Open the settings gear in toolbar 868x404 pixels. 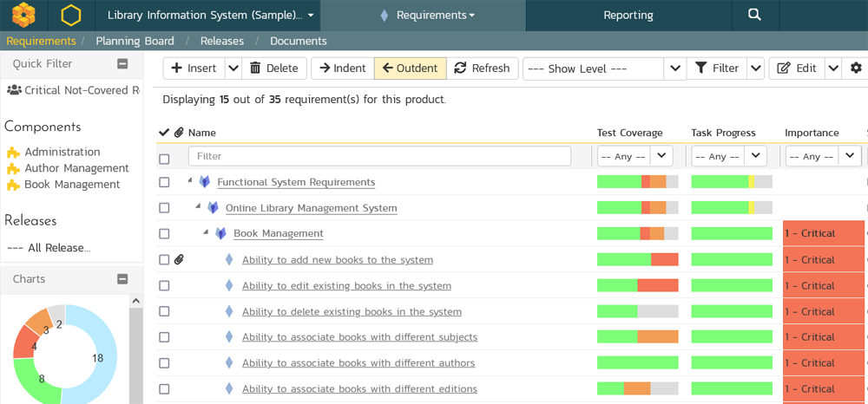(856, 68)
